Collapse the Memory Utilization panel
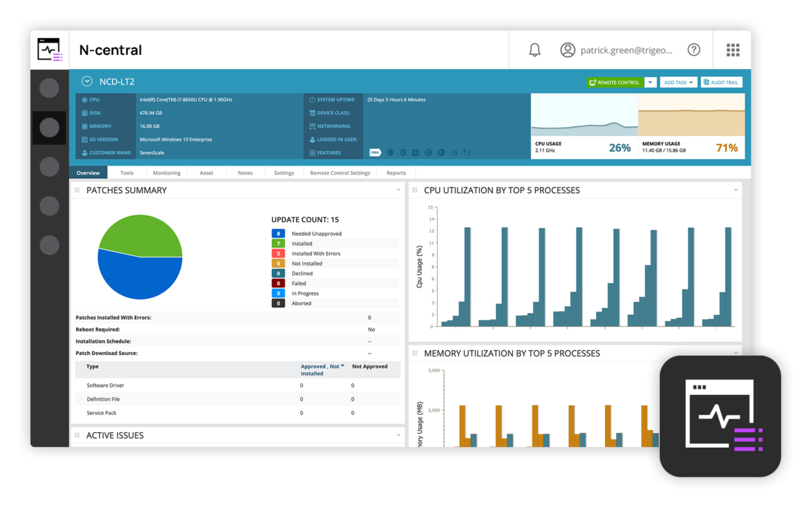The image size is (812, 508). (736, 353)
